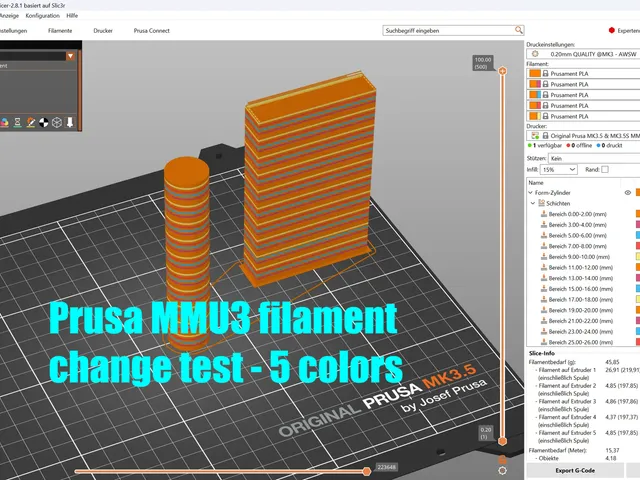The image size is (640, 480).
Task: Click the tall rectangular tower model
Action: tap(309, 178)
